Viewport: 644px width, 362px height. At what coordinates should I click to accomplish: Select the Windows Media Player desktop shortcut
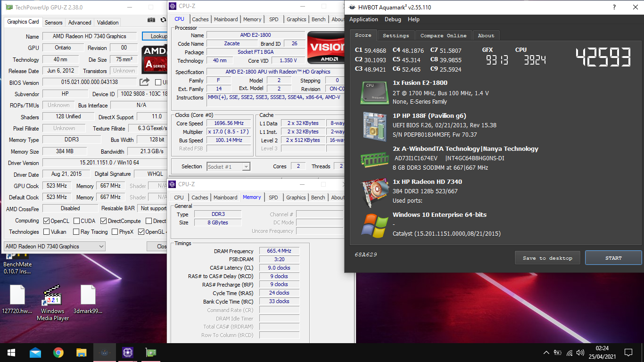click(x=52, y=303)
